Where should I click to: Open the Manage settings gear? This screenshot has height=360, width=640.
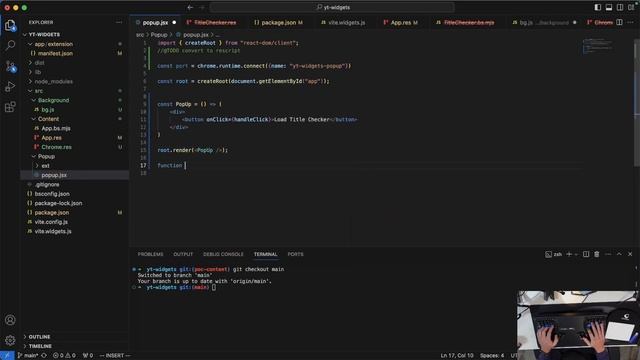(10, 340)
